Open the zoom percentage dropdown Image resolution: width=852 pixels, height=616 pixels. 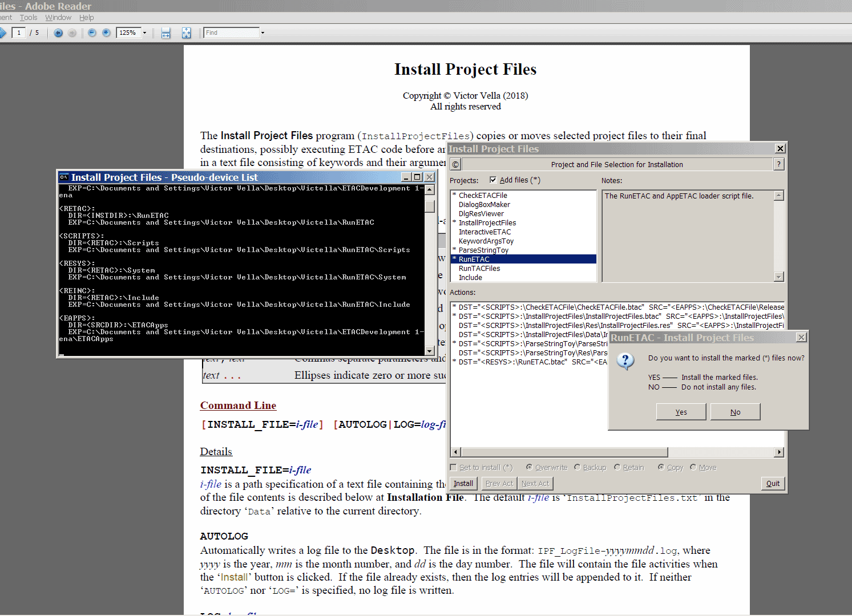tap(144, 33)
